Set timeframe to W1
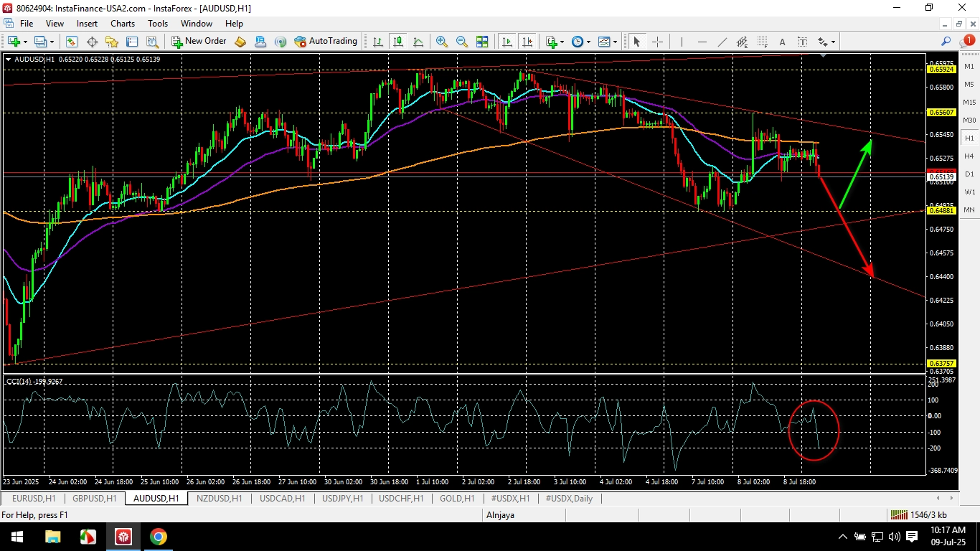 pyautogui.click(x=969, y=192)
